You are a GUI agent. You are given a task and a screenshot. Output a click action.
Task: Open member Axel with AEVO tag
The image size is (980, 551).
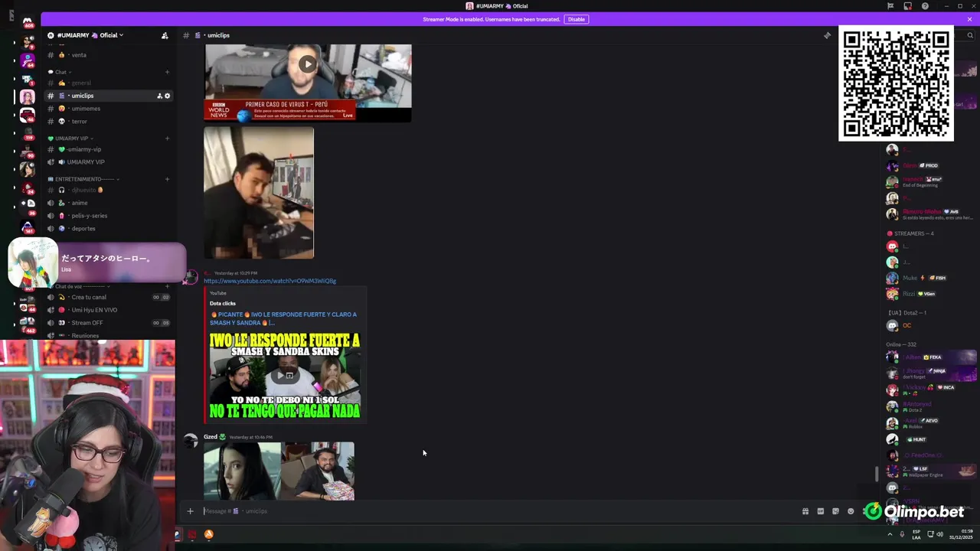tap(928, 422)
